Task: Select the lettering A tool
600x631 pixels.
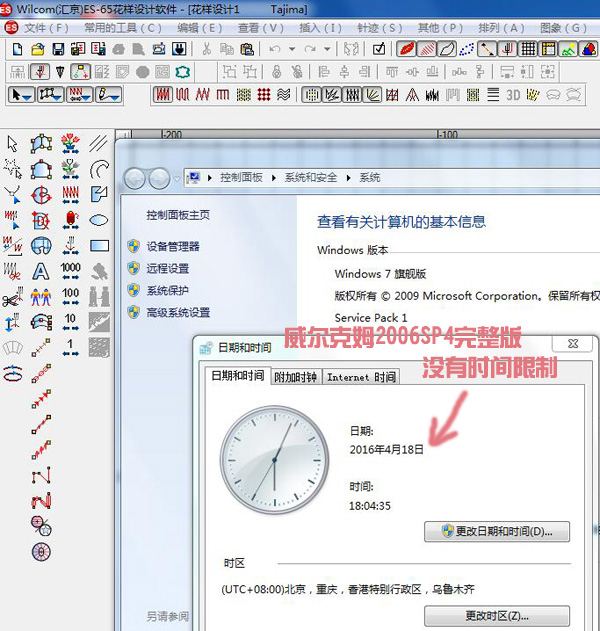Action: click(x=41, y=272)
